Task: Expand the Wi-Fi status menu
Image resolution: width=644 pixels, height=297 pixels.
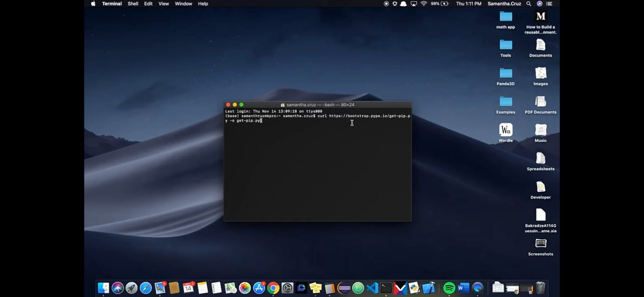Action: tap(423, 4)
